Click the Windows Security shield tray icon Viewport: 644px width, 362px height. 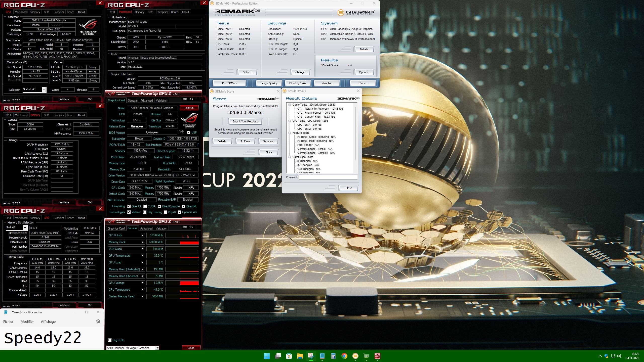606,356
